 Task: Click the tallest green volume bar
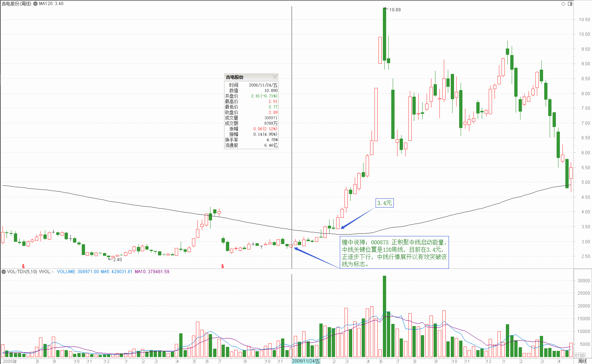[384, 316]
